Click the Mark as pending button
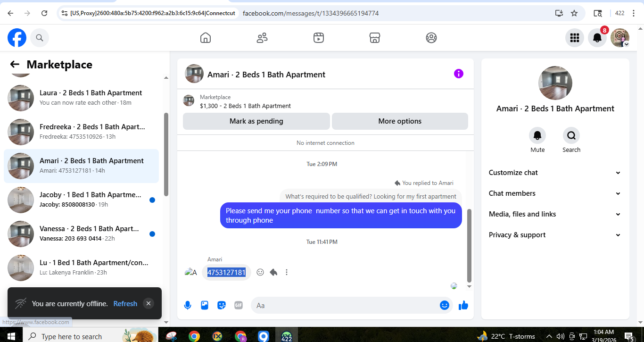Viewport: 644px width, 342px height. [256, 121]
